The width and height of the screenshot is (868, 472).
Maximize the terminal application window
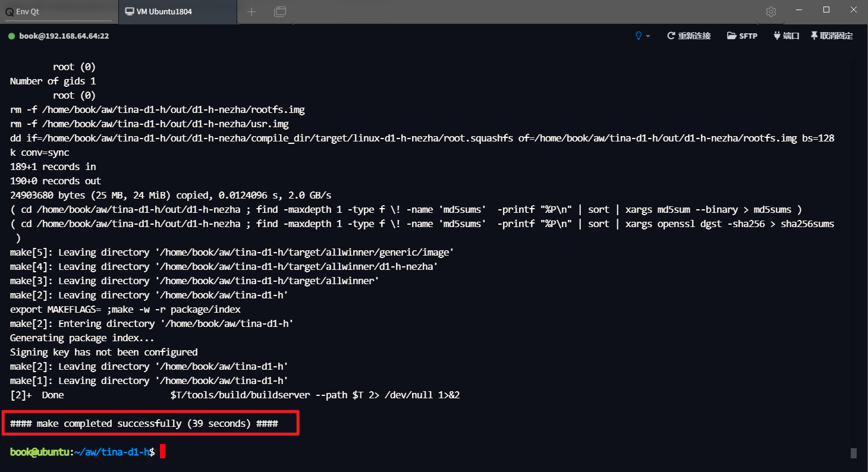click(x=826, y=10)
